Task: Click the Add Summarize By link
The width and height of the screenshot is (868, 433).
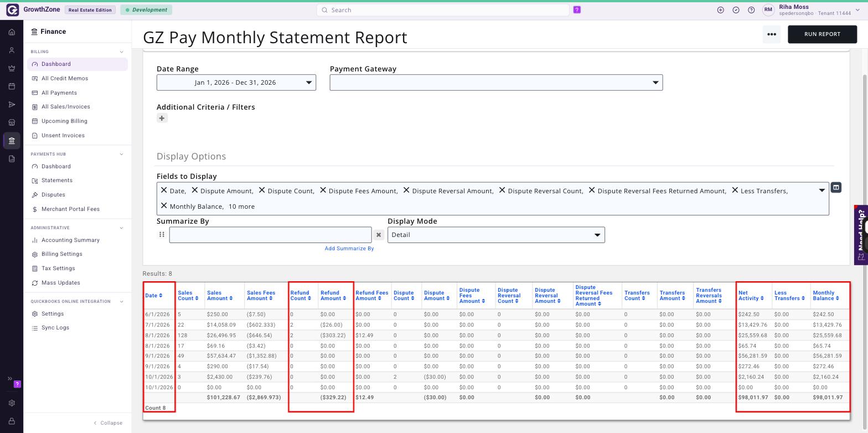Action: (349, 249)
